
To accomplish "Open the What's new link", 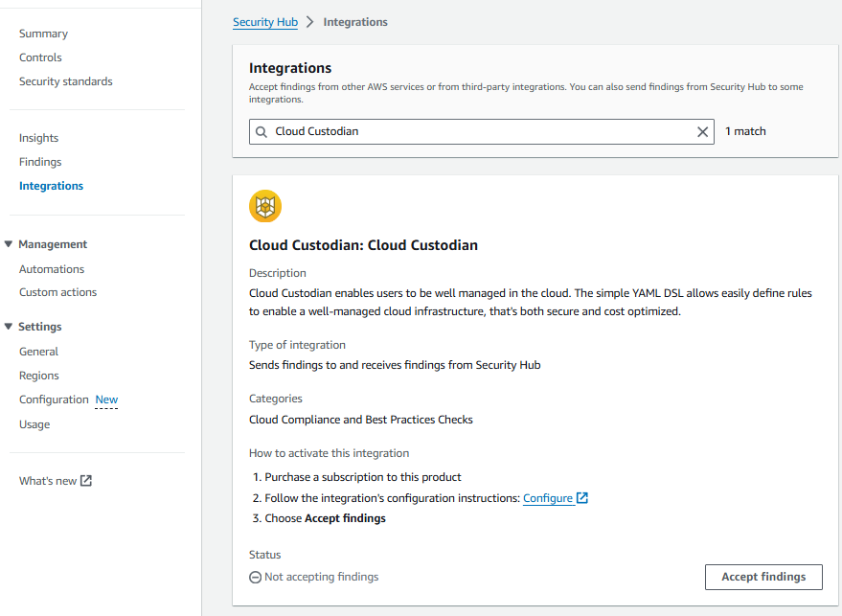I will (48, 481).
